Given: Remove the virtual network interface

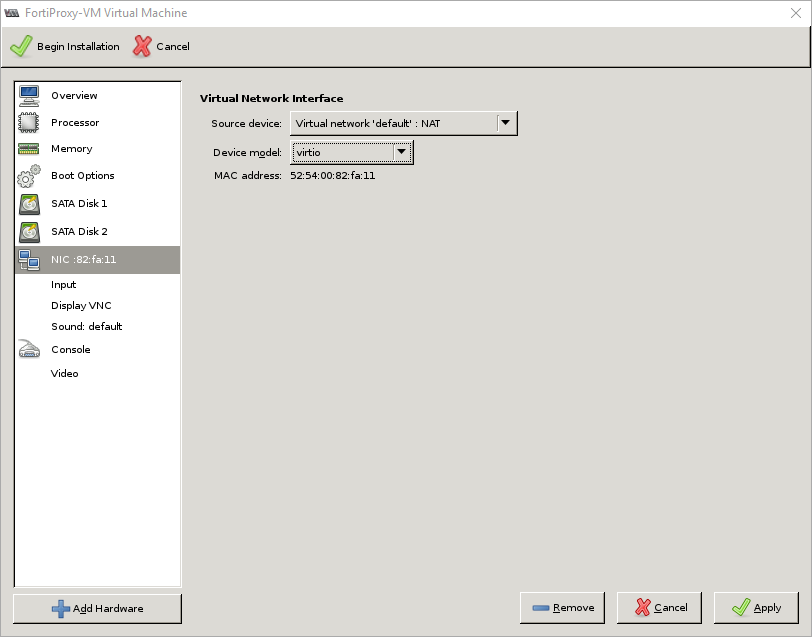Looking at the screenshot, I should point(562,607).
